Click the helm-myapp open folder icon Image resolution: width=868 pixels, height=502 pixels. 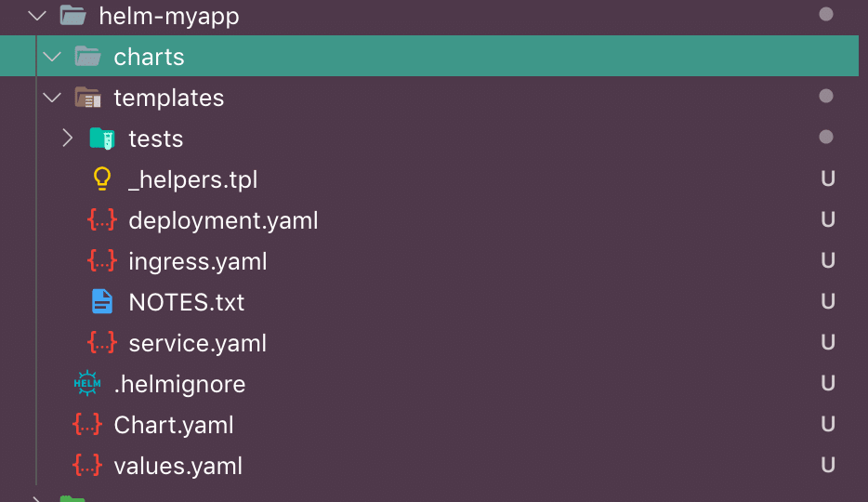pos(72,16)
